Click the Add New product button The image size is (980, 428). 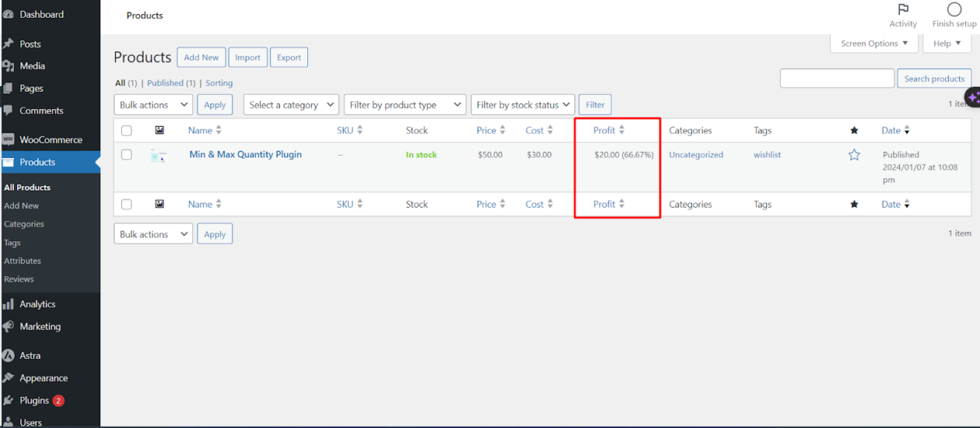[x=200, y=57]
